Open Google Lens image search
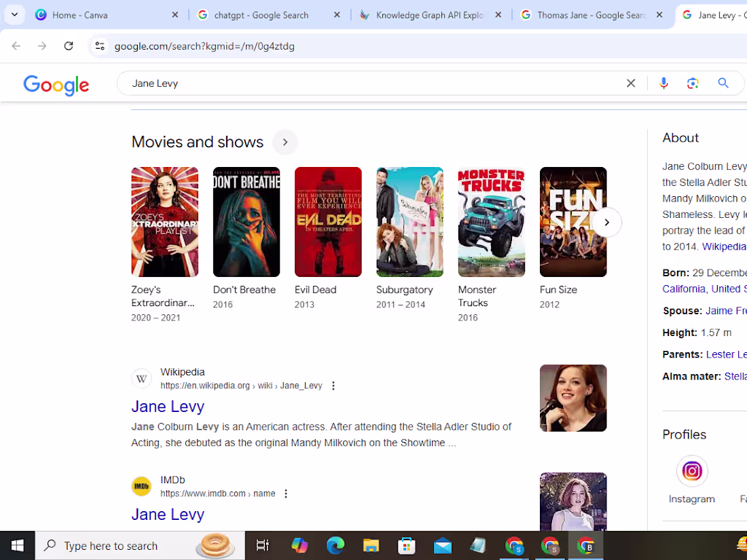 pyautogui.click(x=693, y=82)
